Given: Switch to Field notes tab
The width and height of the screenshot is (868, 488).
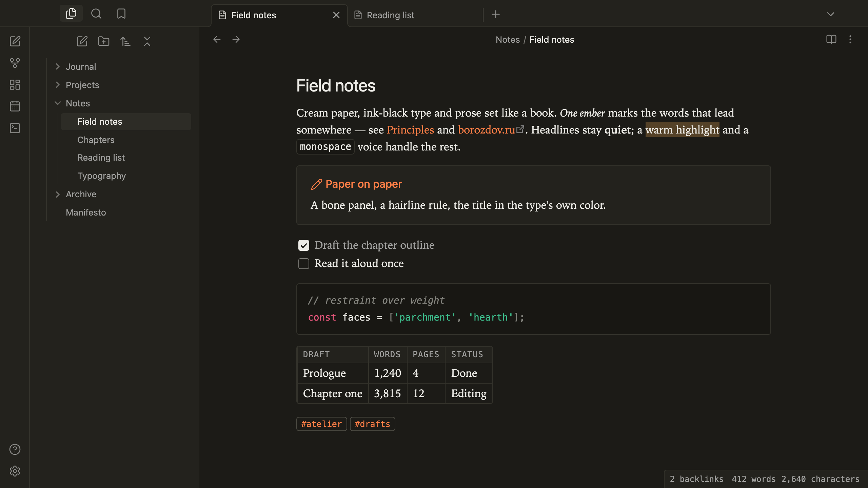Looking at the screenshot, I should pyautogui.click(x=279, y=15).
